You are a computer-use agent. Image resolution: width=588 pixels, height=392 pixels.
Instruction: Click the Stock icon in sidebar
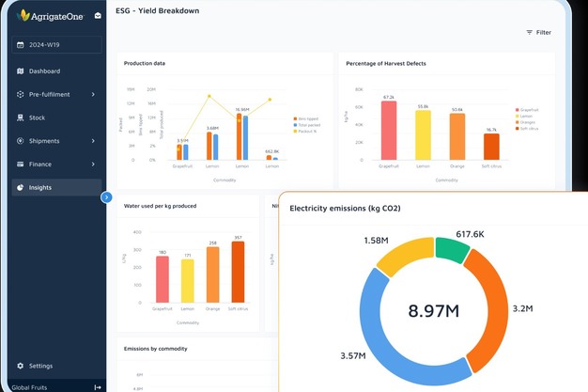click(x=20, y=118)
